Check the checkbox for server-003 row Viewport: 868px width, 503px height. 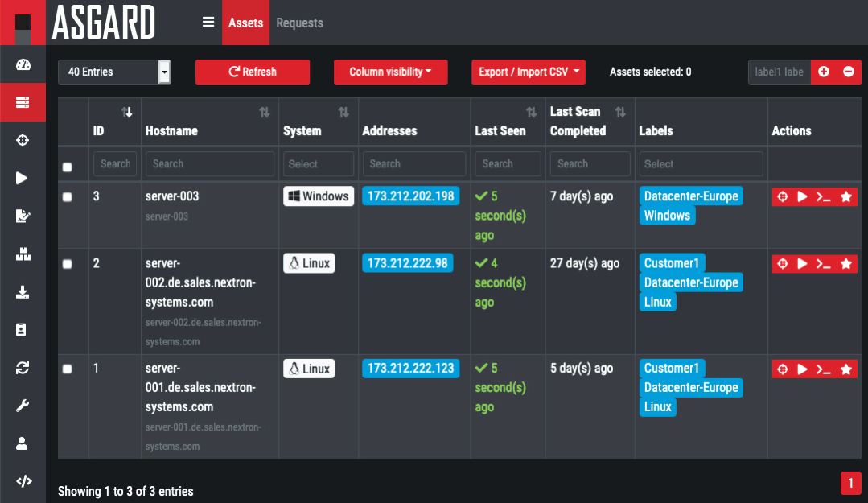coord(68,197)
